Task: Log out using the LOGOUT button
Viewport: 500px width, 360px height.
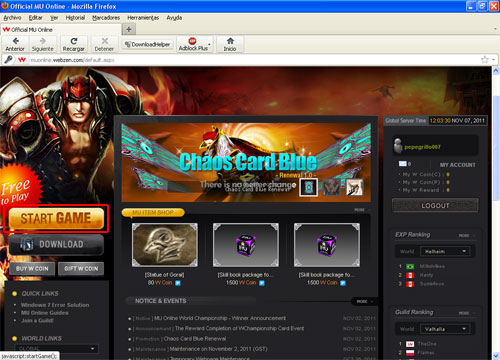Action: pyautogui.click(x=435, y=206)
